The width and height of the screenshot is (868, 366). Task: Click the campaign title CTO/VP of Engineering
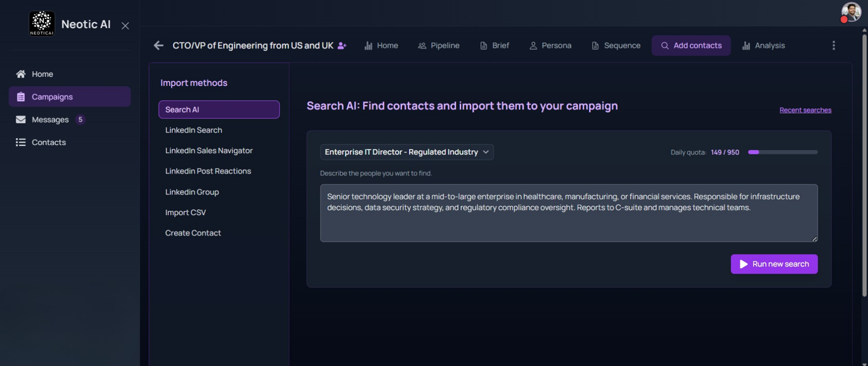pos(253,45)
